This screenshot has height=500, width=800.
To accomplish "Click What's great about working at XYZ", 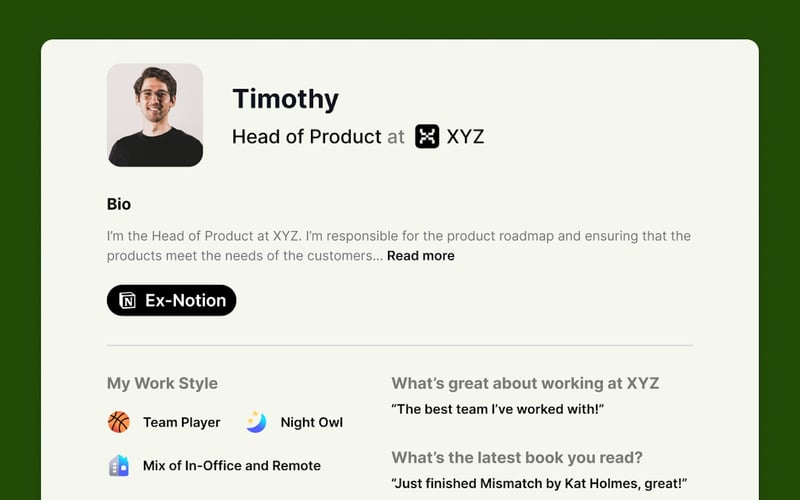I will coord(525,383).
